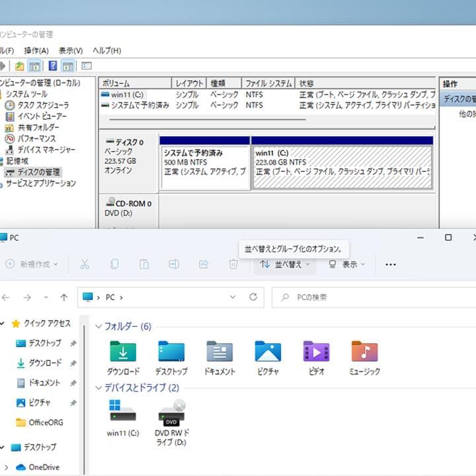476x476 pixels.
Task: Select イベント ビューアー in the tree
Action: 42,116
